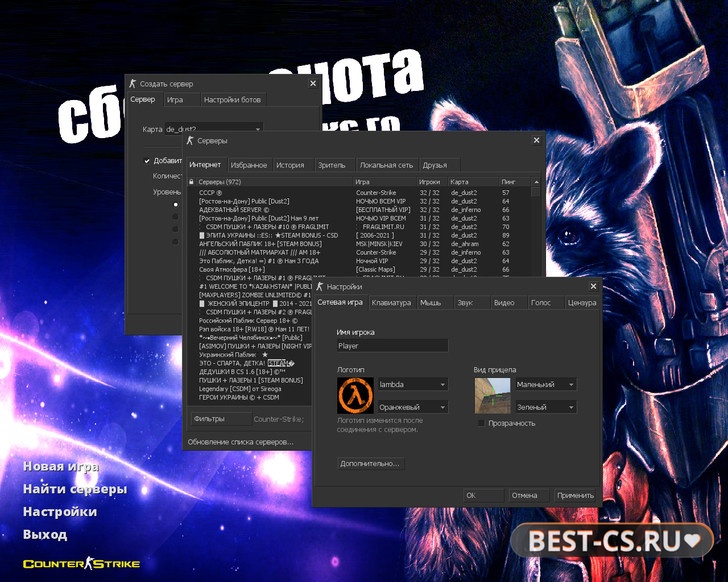
Task: Select the ГЕРОИ УКРАИНЫ © + CSDM row
Action: pyautogui.click(x=250, y=397)
